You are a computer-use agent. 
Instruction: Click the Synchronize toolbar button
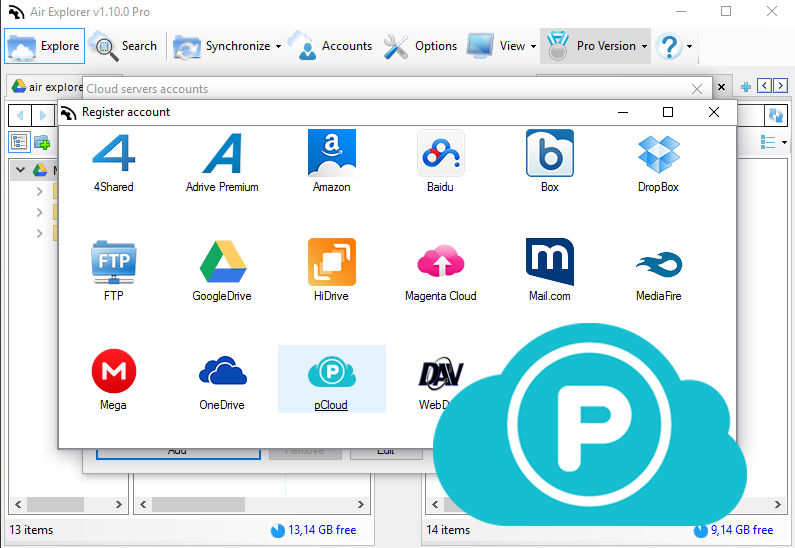pos(221,46)
